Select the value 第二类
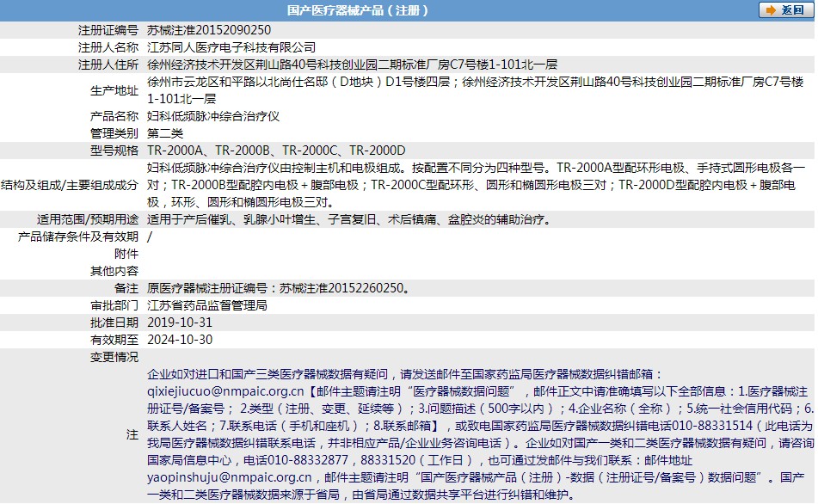The image size is (818, 504). (165, 133)
